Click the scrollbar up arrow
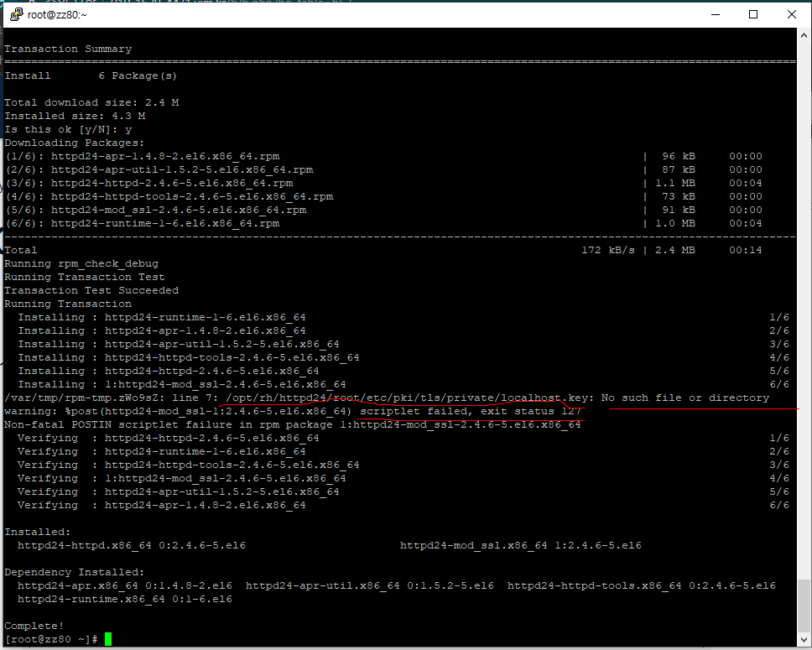This screenshot has height=650, width=812. 804,36
